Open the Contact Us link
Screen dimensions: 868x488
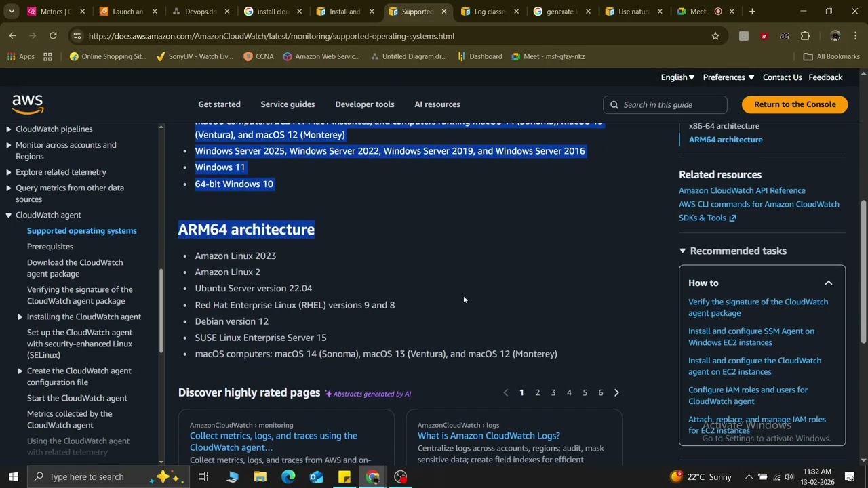point(782,77)
